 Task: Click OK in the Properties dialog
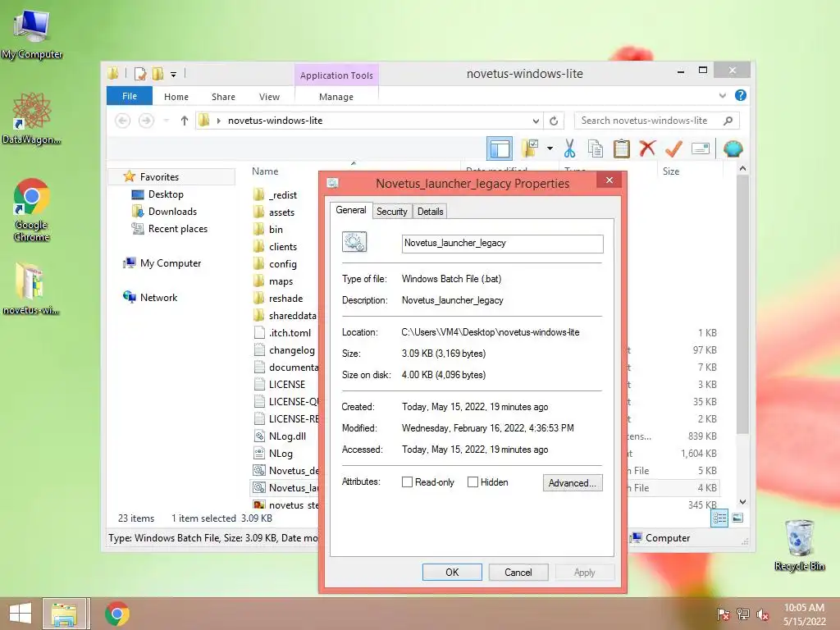[452, 572]
